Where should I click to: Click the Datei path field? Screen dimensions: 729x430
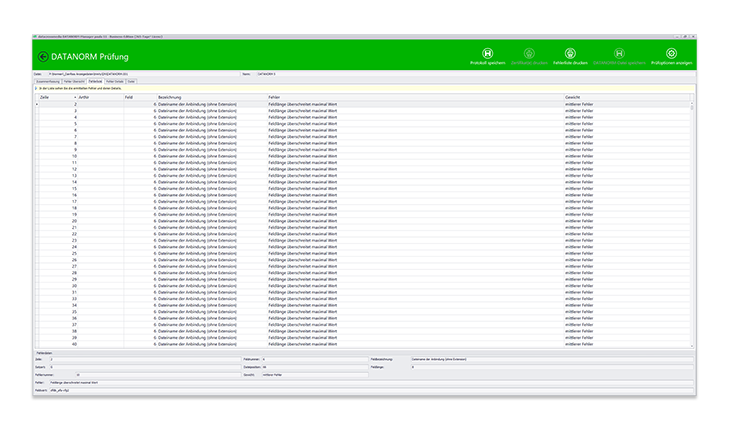tap(144, 74)
